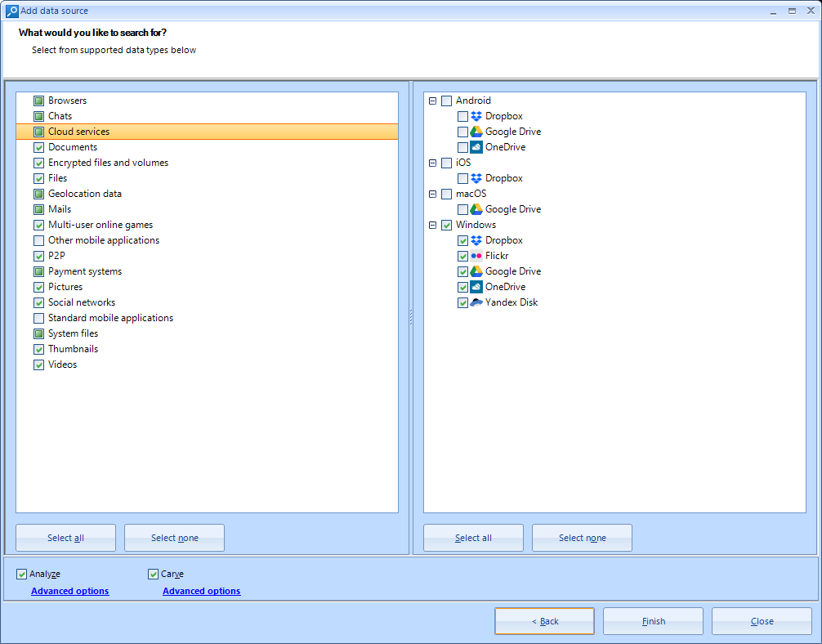The width and height of the screenshot is (822, 644).
Task: Click the Google Drive icon under macOS
Action: (476, 209)
